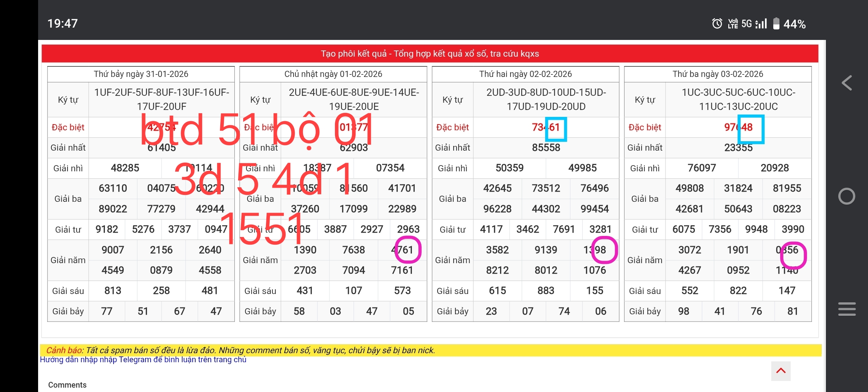Select the 'Thứ bảy ngày 31-01-2026' header
The image size is (868, 392).
point(141,74)
